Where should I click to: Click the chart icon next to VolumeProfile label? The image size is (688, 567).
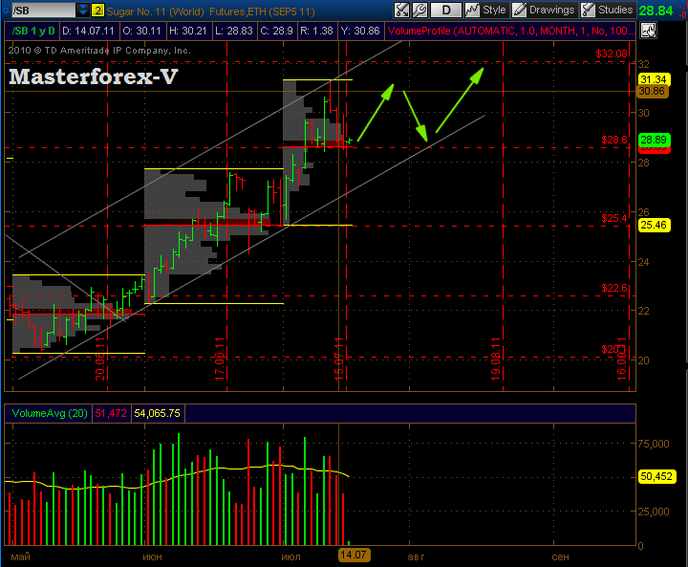[x=649, y=31]
